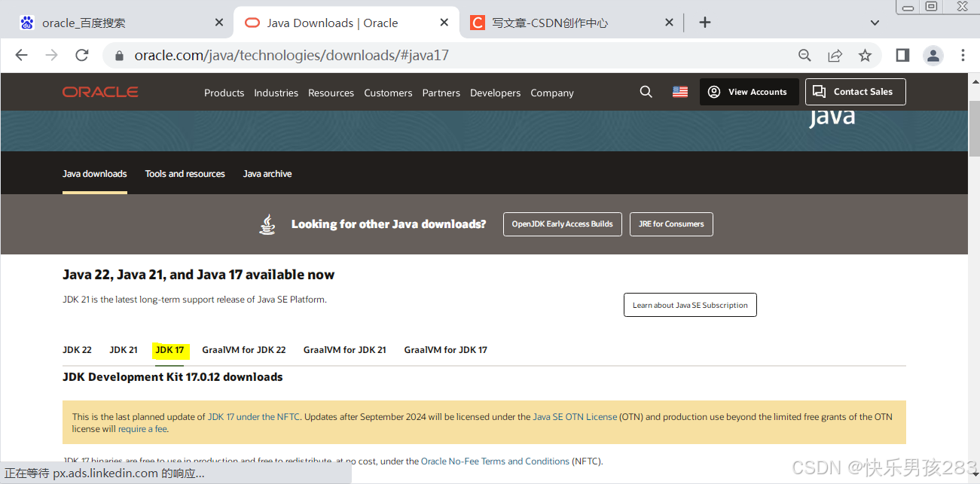Select the JDK 21 tab

pyautogui.click(x=123, y=349)
